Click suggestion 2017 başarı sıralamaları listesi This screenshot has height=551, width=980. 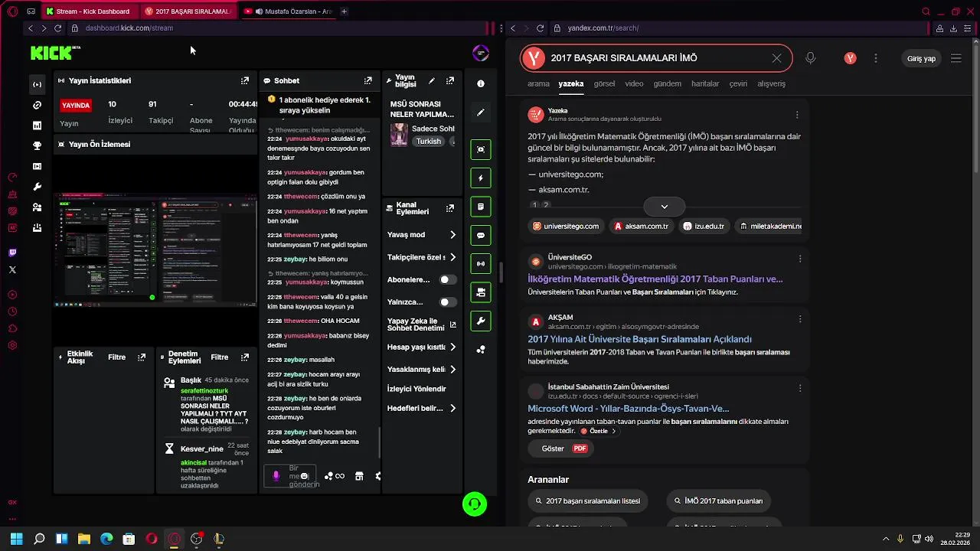click(587, 501)
